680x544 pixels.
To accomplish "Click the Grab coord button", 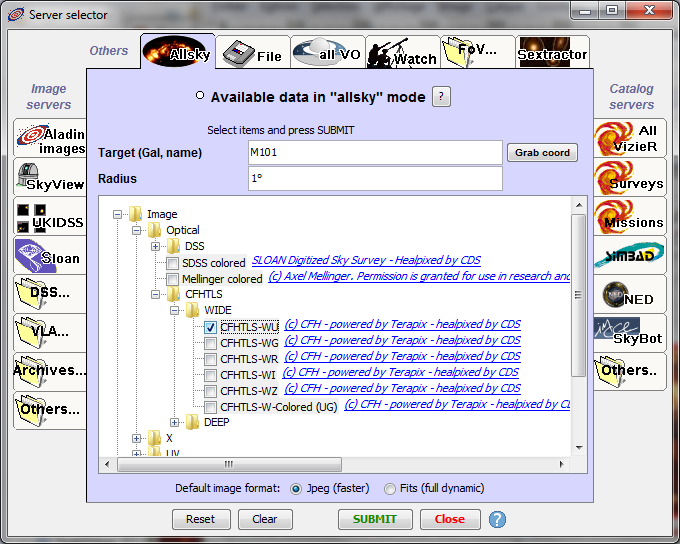I will (542, 153).
